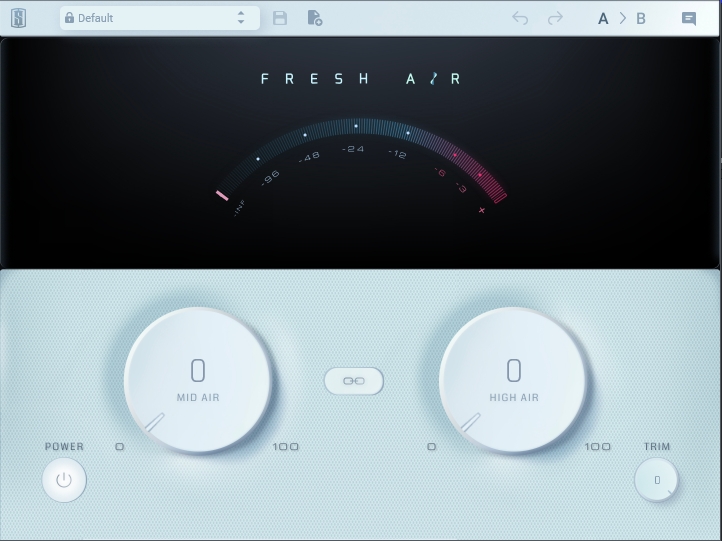This screenshot has height=541, width=722.
Task: Undo the last change with the back arrow
Action: [520, 18]
